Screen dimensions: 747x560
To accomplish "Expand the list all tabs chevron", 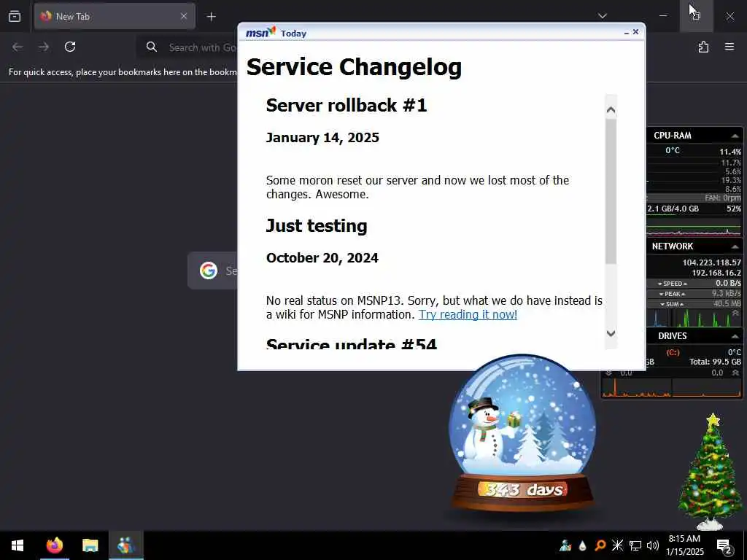I will (x=603, y=16).
